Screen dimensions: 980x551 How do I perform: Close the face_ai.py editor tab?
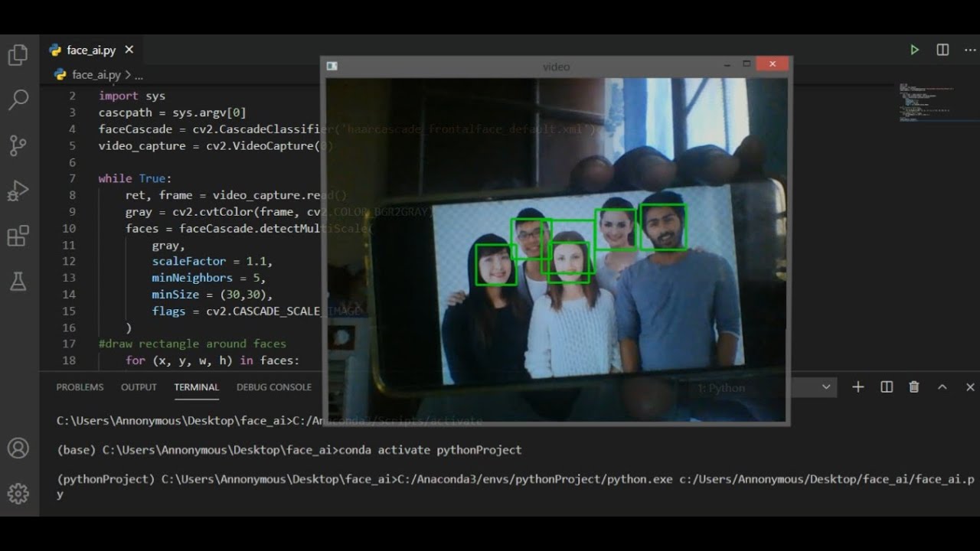tap(129, 50)
